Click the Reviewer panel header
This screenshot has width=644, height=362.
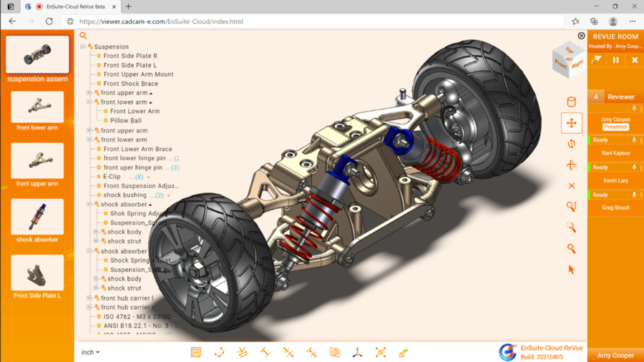pos(620,97)
